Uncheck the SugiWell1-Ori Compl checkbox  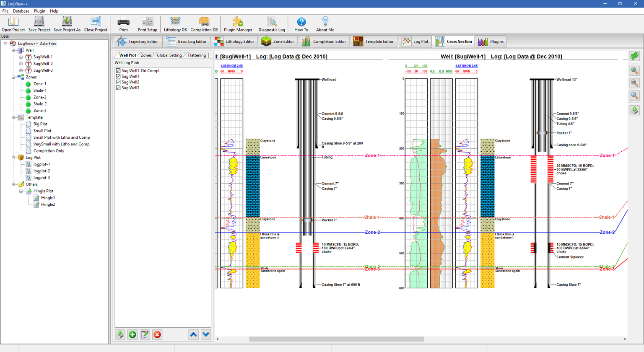coord(118,71)
